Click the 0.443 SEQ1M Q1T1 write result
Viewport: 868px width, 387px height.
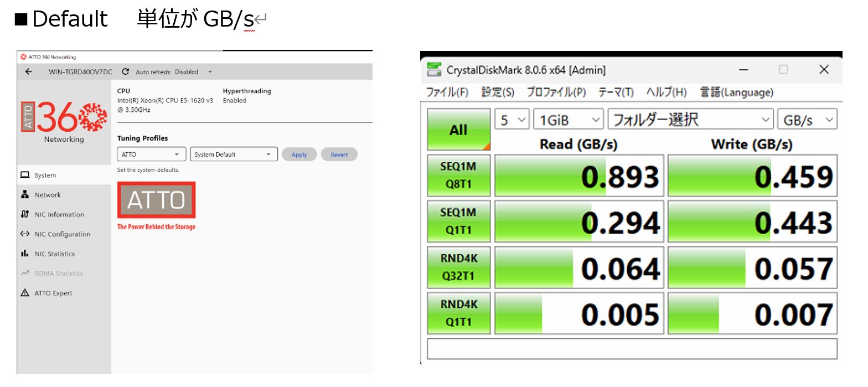coord(752,221)
